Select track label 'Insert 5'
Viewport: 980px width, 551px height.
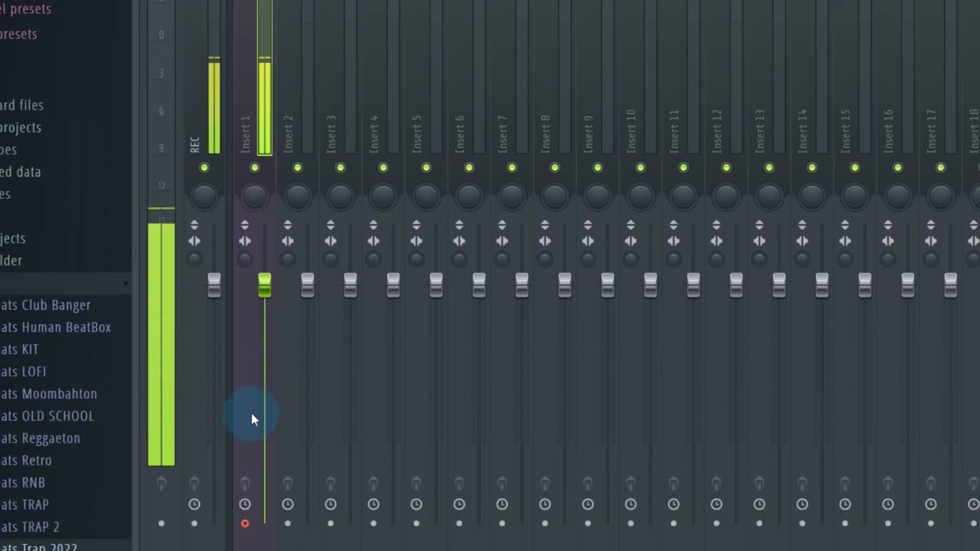click(417, 134)
